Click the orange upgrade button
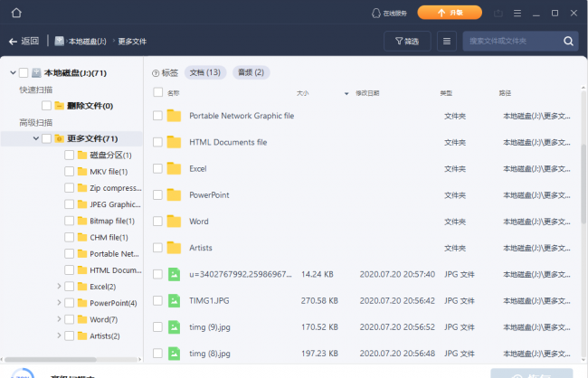Image resolution: width=588 pixels, height=378 pixels. 450,13
